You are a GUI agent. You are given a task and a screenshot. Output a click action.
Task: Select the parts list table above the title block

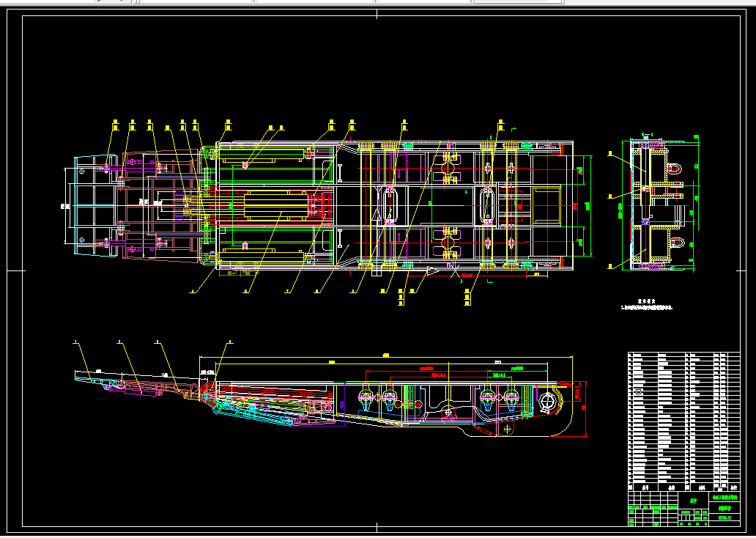(x=683, y=421)
